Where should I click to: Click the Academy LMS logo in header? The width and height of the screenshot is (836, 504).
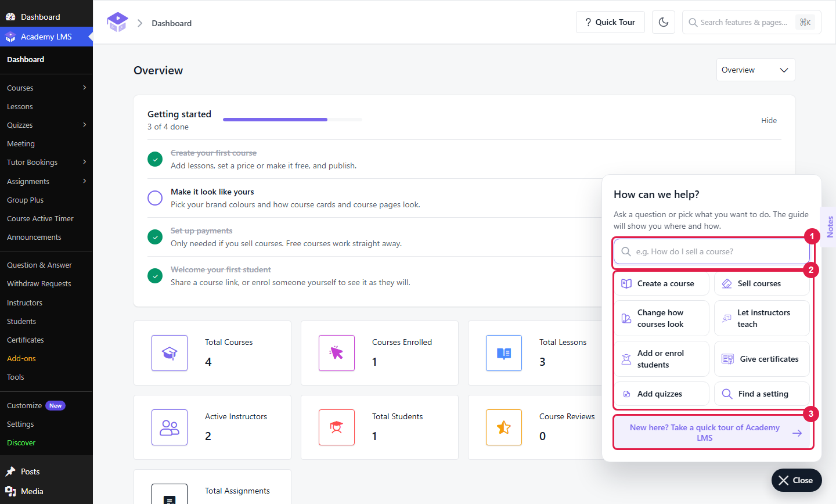tap(117, 23)
